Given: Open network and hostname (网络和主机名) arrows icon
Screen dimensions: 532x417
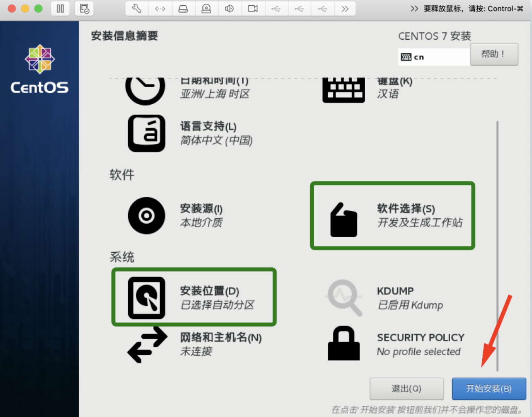Looking at the screenshot, I should pos(148,345).
